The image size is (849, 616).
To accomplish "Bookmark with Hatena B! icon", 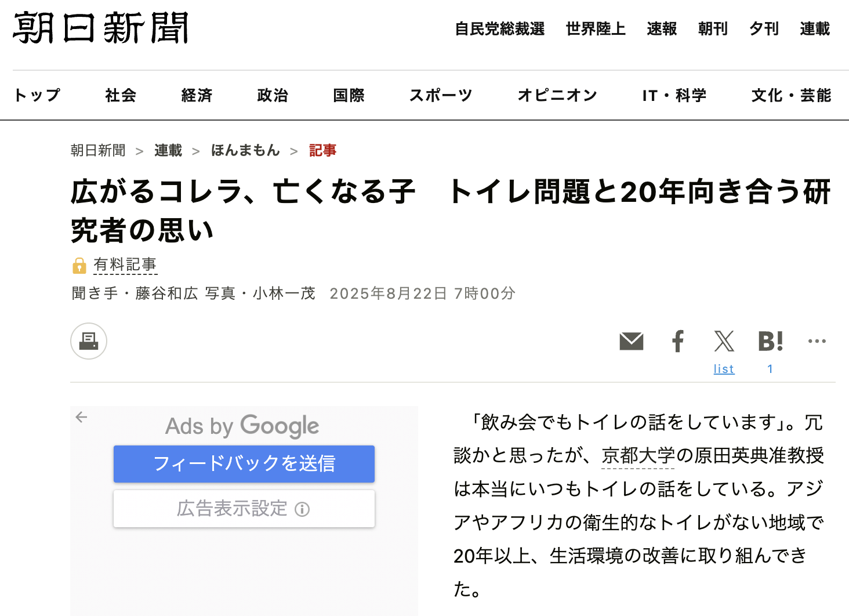I will pyautogui.click(x=770, y=341).
